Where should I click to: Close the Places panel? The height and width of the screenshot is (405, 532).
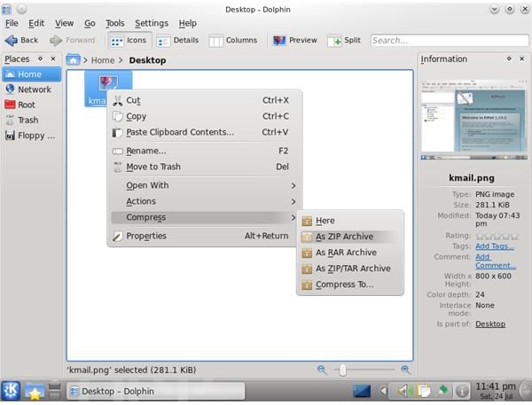coord(53,59)
